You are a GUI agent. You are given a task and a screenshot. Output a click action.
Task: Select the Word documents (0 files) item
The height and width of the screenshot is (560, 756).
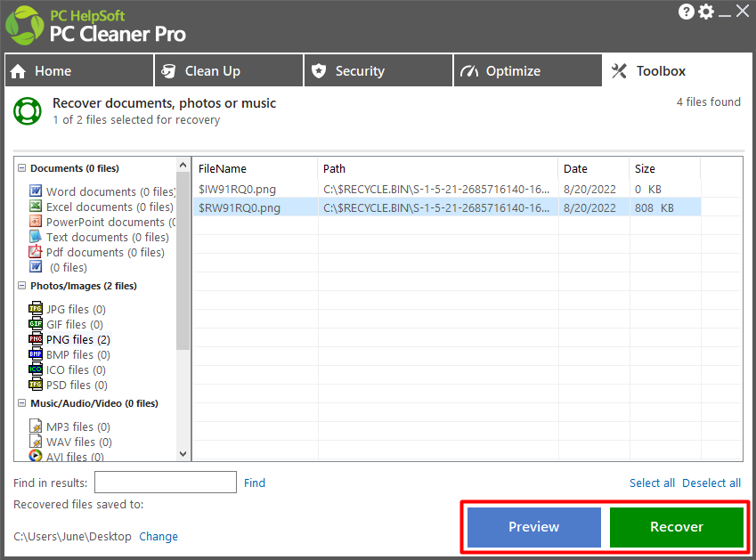(x=110, y=191)
